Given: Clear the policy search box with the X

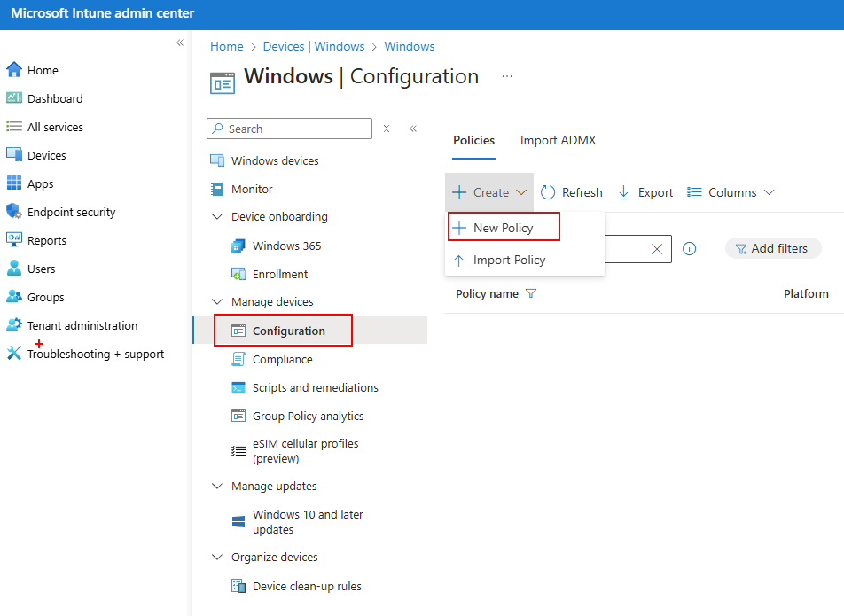Looking at the screenshot, I should pyautogui.click(x=657, y=248).
